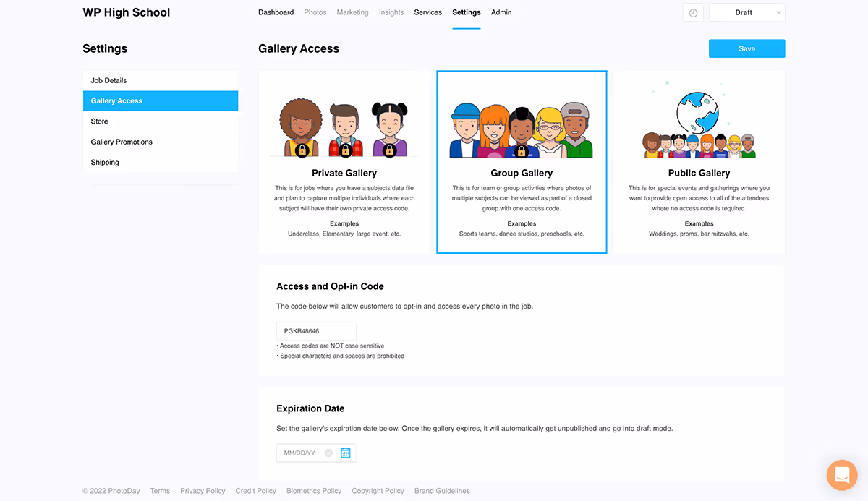Switch to the Services tab
Viewport: 868px width, 501px height.
click(428, 12)
